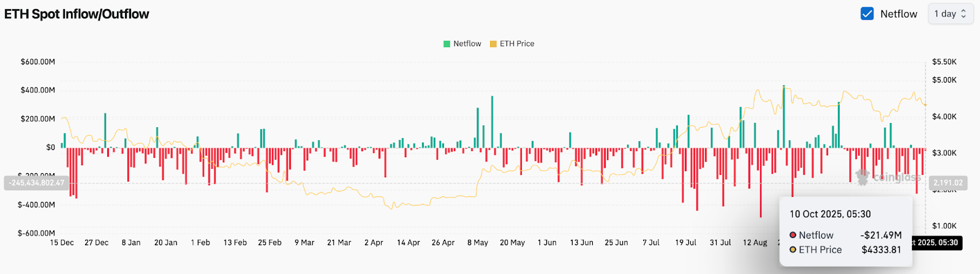The width and height of the screenshot is (980, 274).
Task: Click the $5.50K right axis label
Action: [944, 62]
